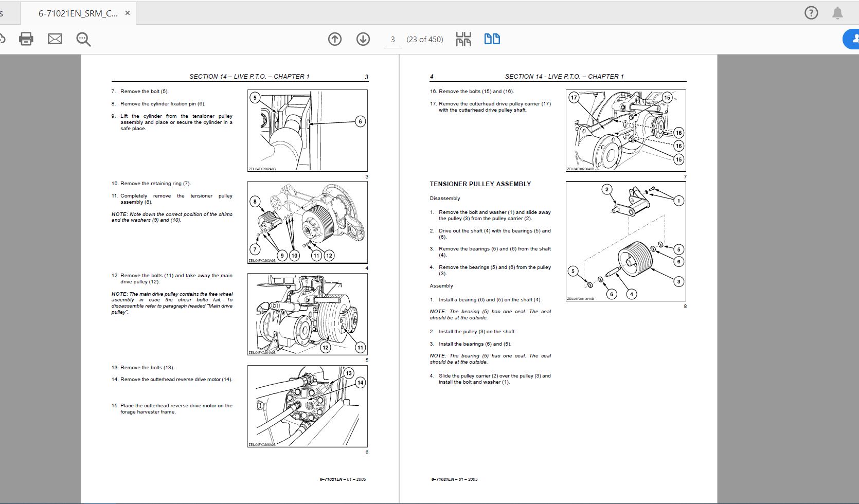Screen dimensions: 859x504
Task: Select the scrolling page display icon
Action: click(x=463, y=39)
